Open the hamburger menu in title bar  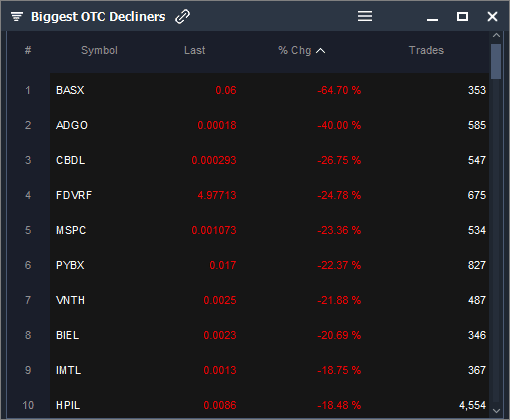click(x=365, y=16)
